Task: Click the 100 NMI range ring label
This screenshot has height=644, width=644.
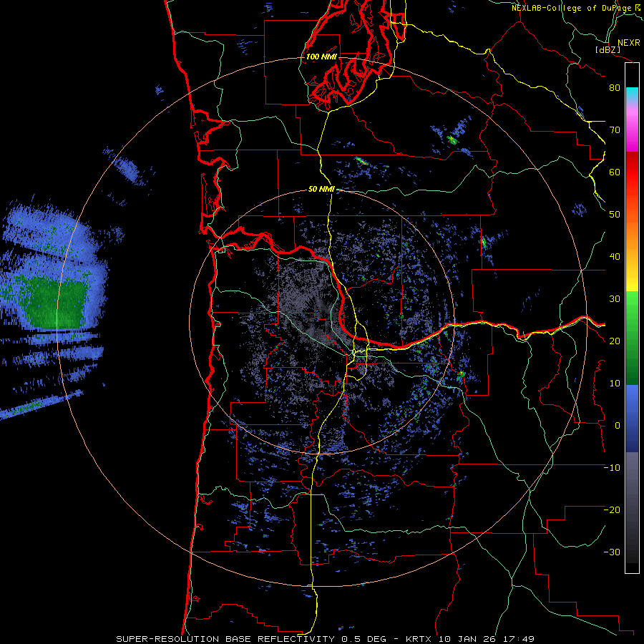Action: 321,57
